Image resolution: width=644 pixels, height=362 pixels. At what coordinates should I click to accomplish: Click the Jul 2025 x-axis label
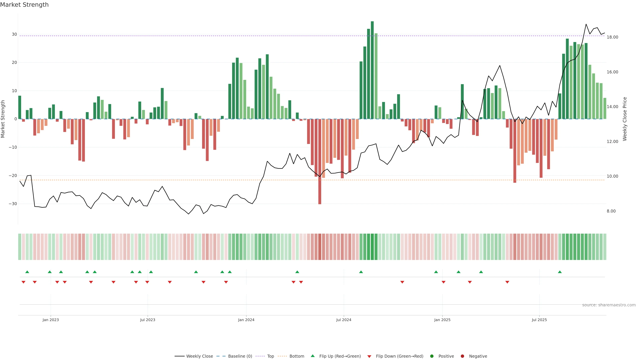pos(539,320)
